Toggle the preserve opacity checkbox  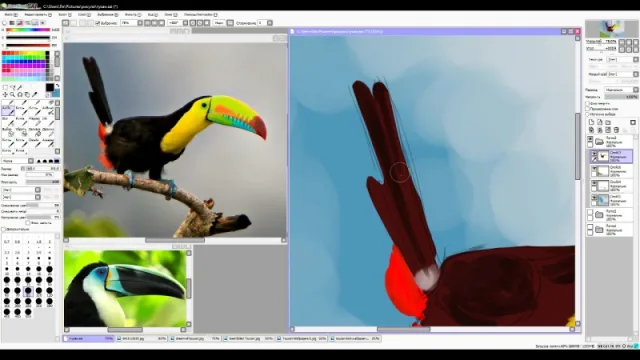coord(588,104)
